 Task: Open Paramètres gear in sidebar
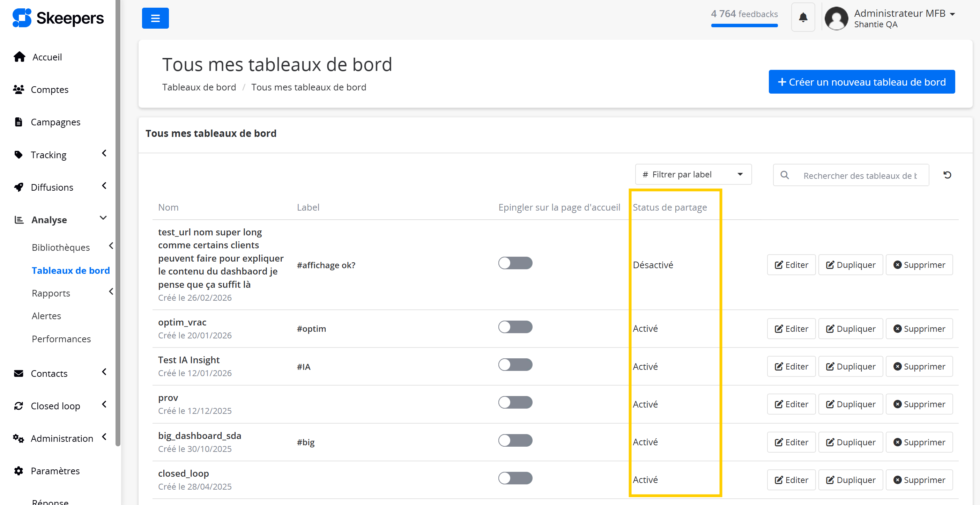(x=18, y=471)
